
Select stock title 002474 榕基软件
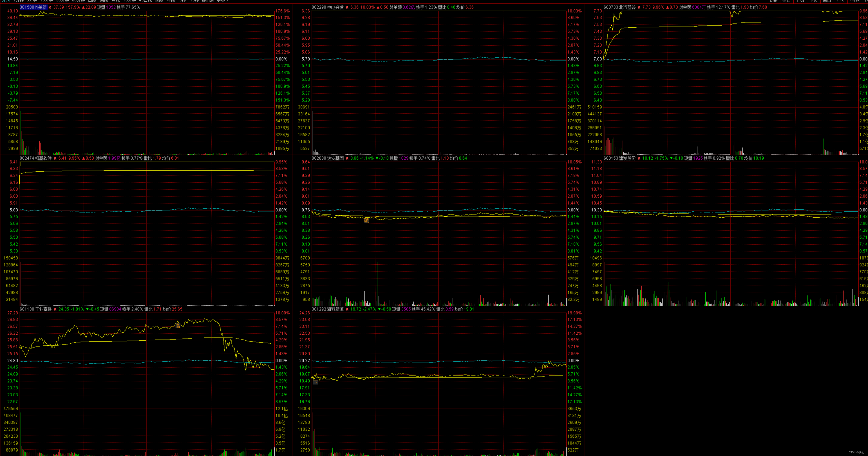tap(36, 158)
